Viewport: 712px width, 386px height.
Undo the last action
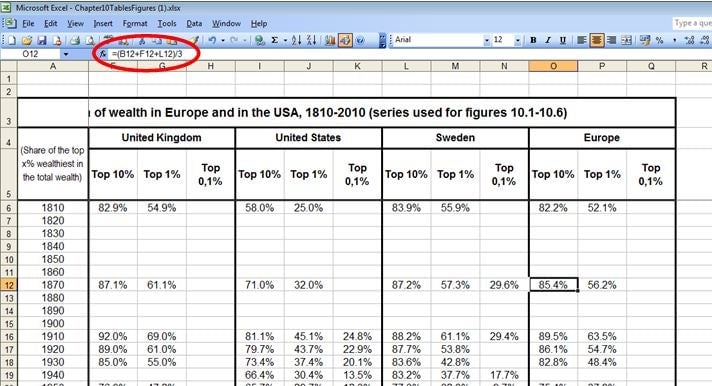click(212, 40)
